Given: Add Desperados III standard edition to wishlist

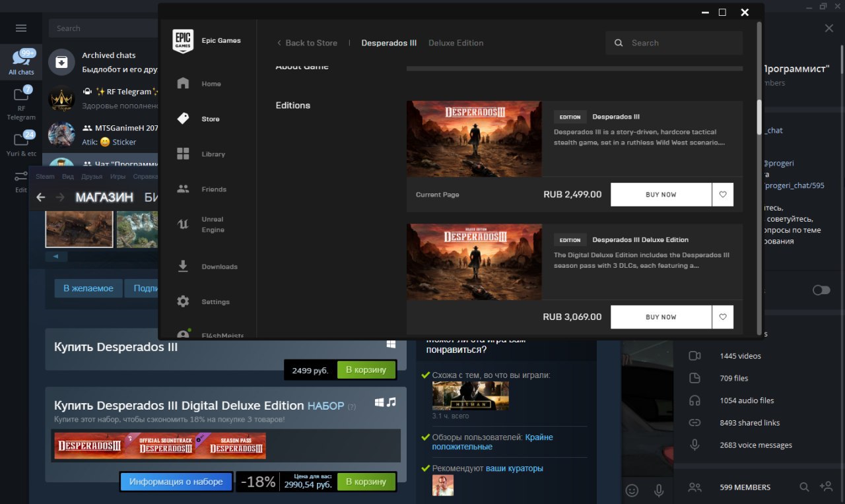Looking at the screenshot, I should click(723, 195).
